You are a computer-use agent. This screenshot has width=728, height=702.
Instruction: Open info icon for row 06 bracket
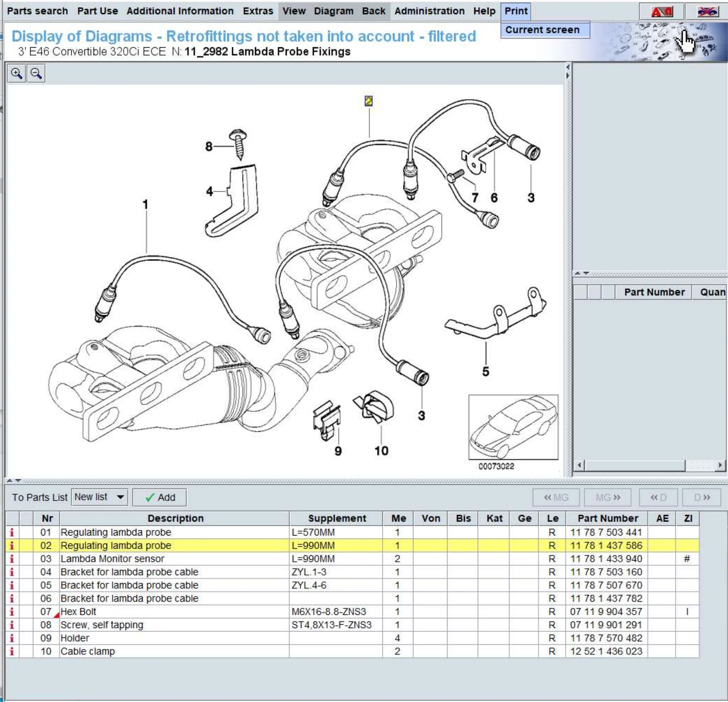click(12, 598)
